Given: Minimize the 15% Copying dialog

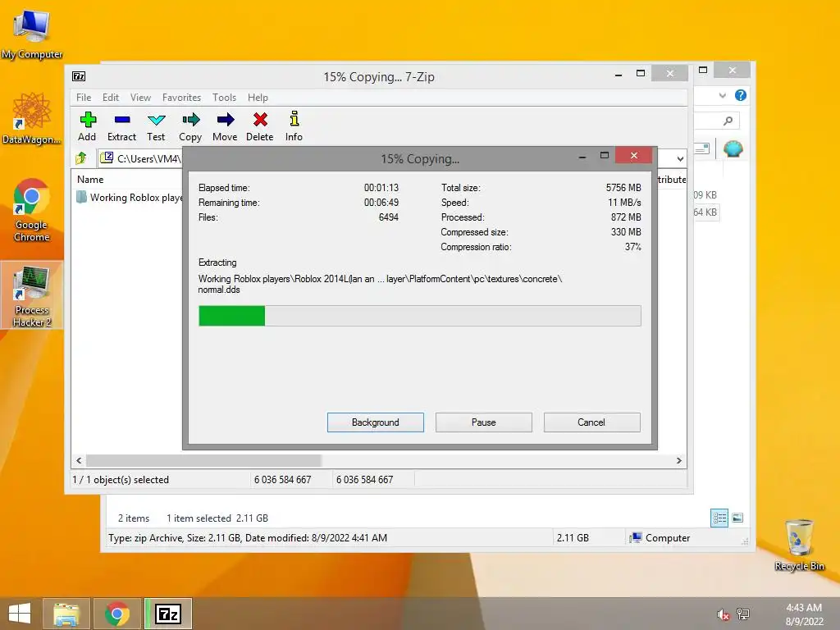Looking at the screenshot, I should [582, 157].
